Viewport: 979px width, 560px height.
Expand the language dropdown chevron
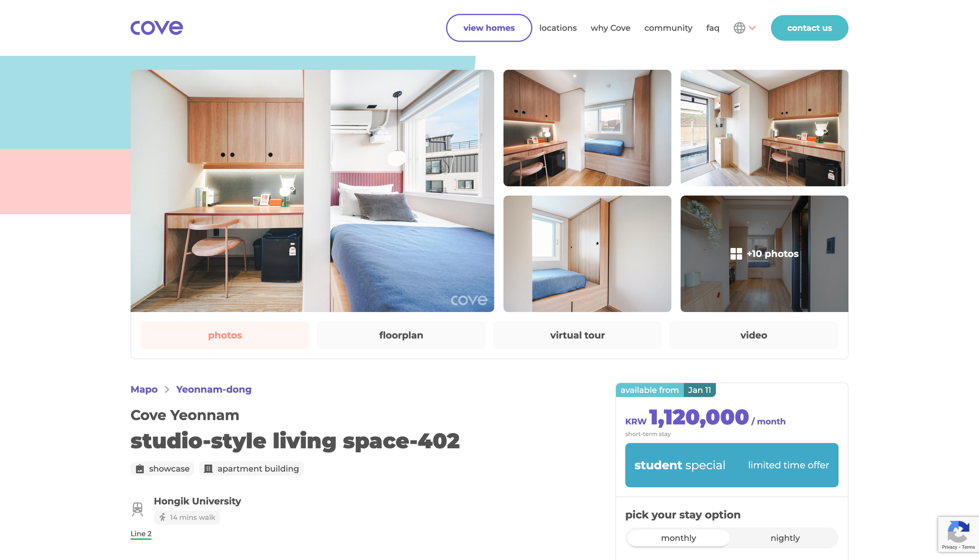point(752,28)
